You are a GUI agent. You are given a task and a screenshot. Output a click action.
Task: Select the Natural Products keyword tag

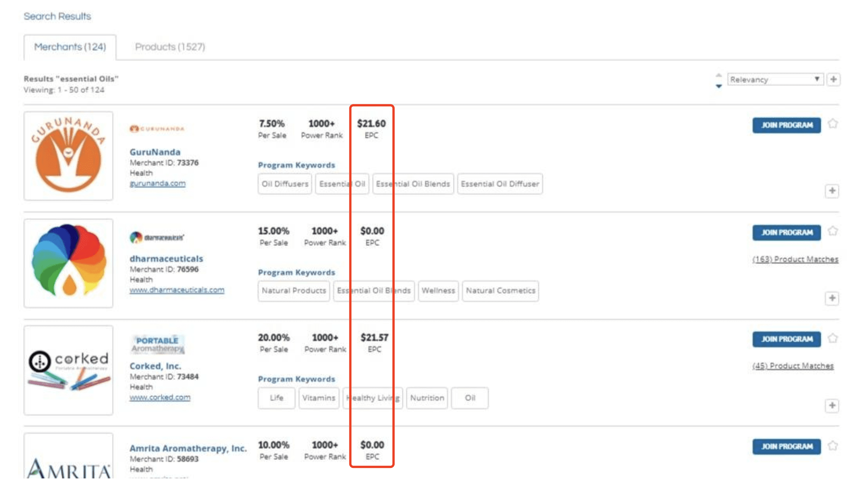click(294, 291)
